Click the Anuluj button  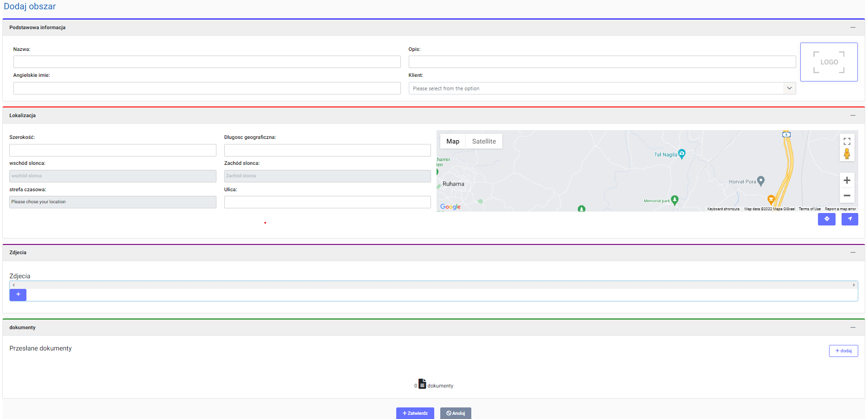click(x=456, y=413)
